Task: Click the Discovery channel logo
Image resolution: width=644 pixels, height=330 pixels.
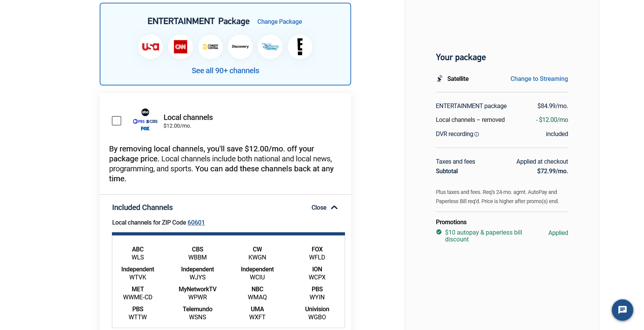Action: (x=240, y=47)
